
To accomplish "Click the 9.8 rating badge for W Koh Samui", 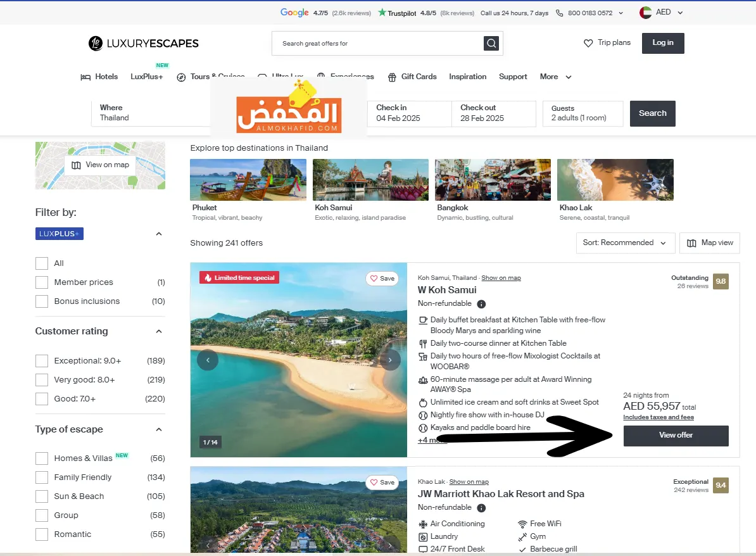I will point(721,281).
